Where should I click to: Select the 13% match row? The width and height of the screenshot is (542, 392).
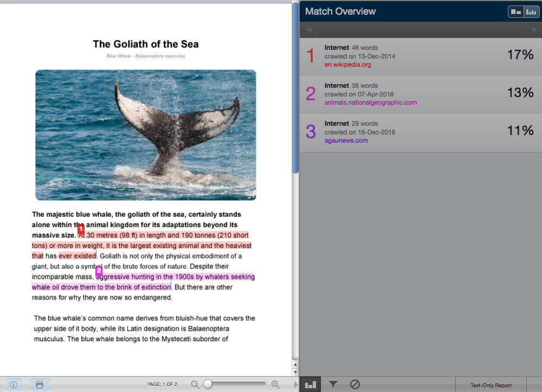click(x=421, y=95)
